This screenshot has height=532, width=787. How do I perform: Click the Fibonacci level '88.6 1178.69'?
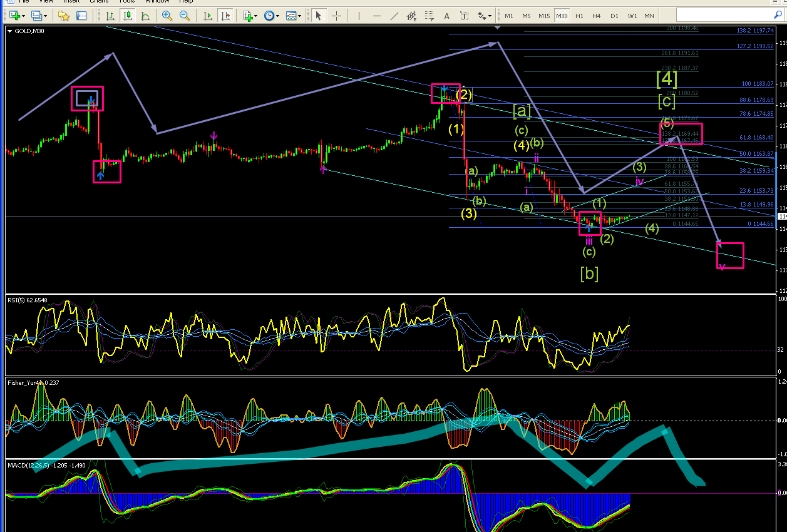click(x=756, y=100)
